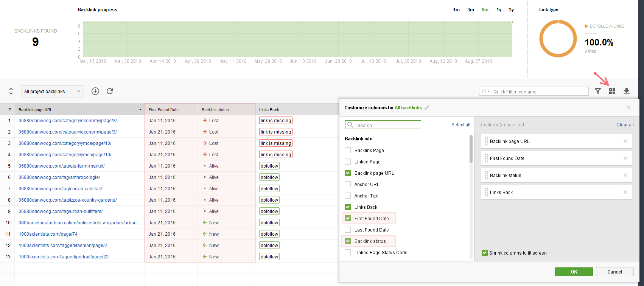Expand the quick filter search type dropdown
The image size is (644, 286).
[485, 91]
